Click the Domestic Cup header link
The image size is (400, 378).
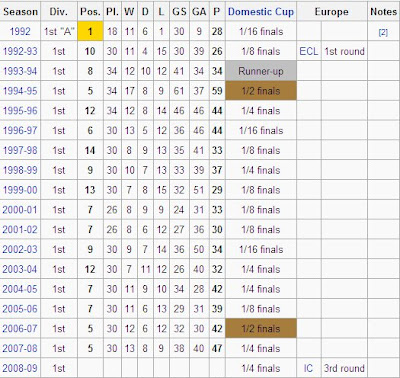[x=261, y=12]
